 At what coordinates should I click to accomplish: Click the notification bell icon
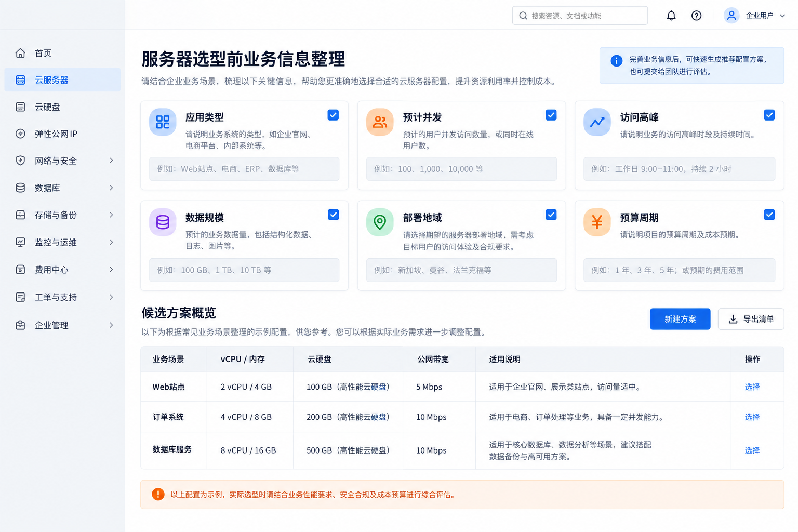[x=671, y=16]
